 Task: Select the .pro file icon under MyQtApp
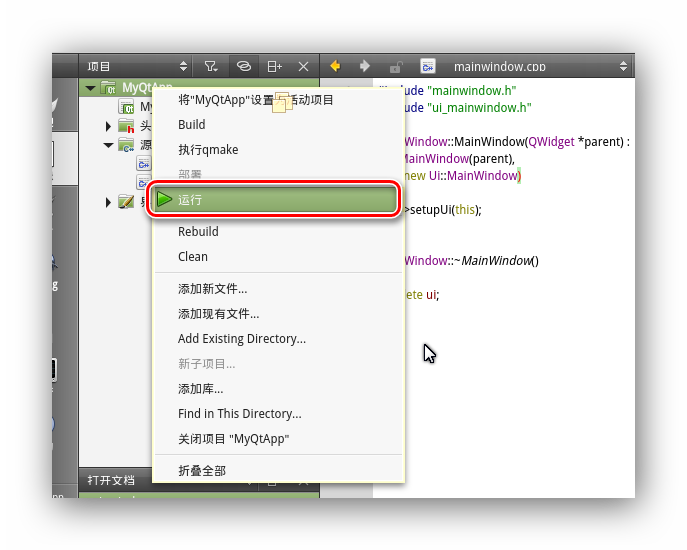[x=126, y=106]
